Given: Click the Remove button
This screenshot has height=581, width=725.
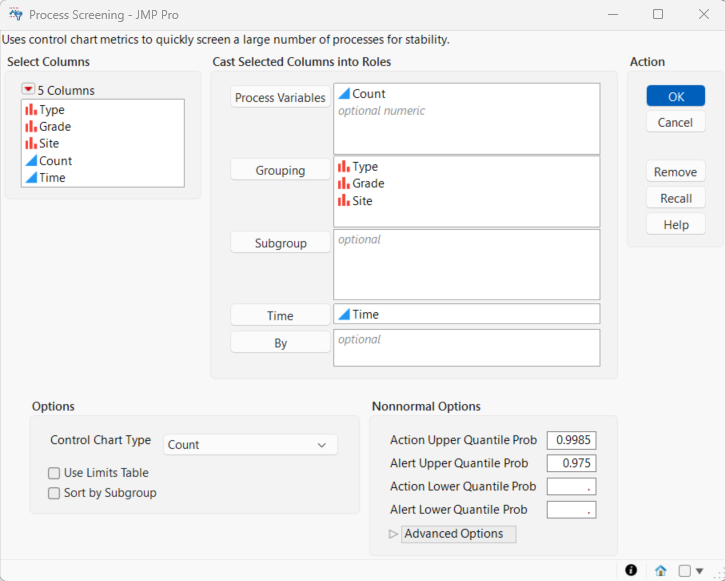Looking at the screenshot, I should [x=676, y=171].
